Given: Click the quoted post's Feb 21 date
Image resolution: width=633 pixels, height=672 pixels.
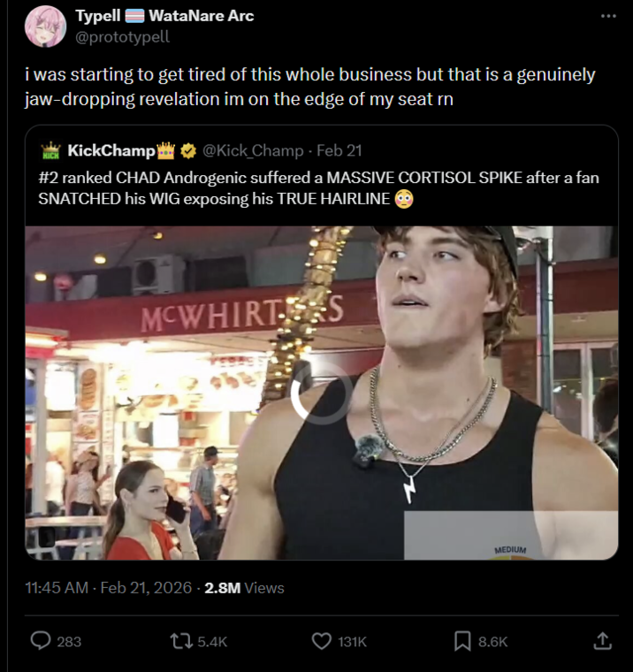Looking at the screenshot, I should click(x=339, y=150).
